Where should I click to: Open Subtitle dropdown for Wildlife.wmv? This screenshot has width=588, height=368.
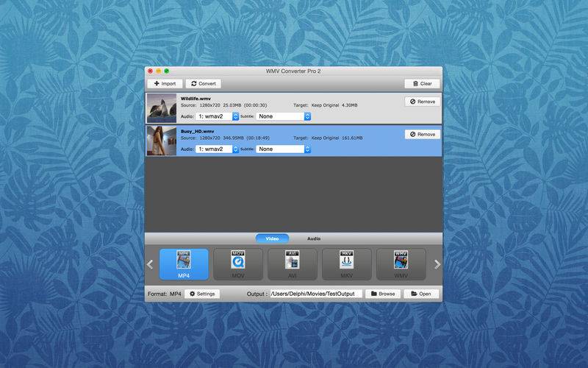(283, 116)
